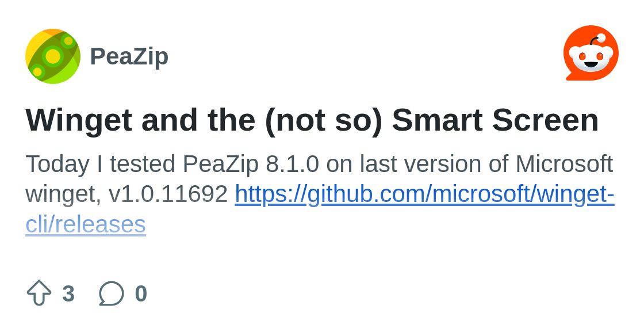Click the "cli/releases" link continuation
Screen dimensions: 644x336
tap(86, 224)
